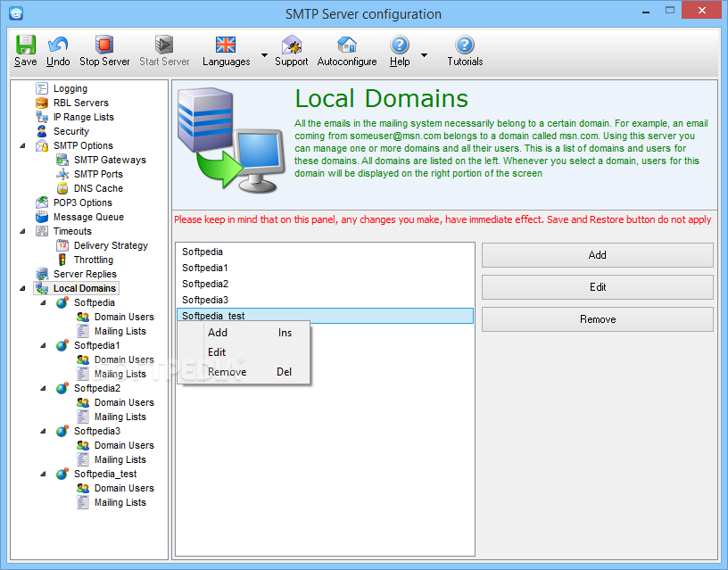Open the Languages flag icon
Image resolution: width=728 pixels, height=570 pixels.
coord(226,45)
